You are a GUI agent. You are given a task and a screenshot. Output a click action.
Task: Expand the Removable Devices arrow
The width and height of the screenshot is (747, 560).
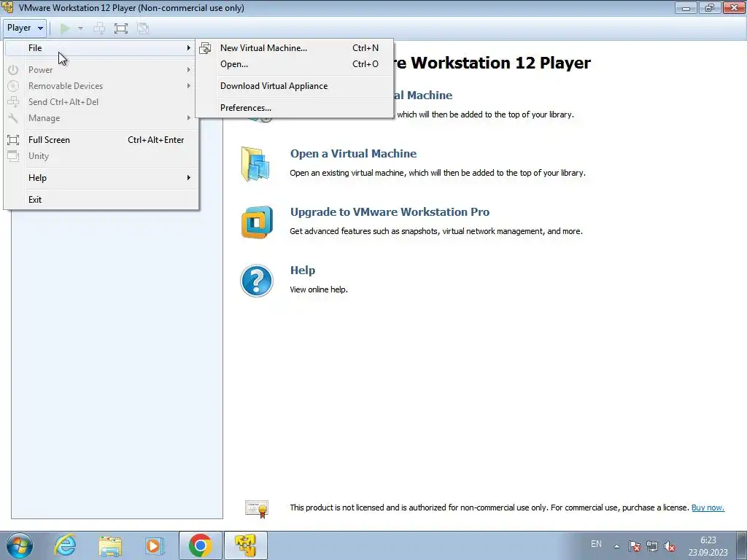[x=189, y=86]
